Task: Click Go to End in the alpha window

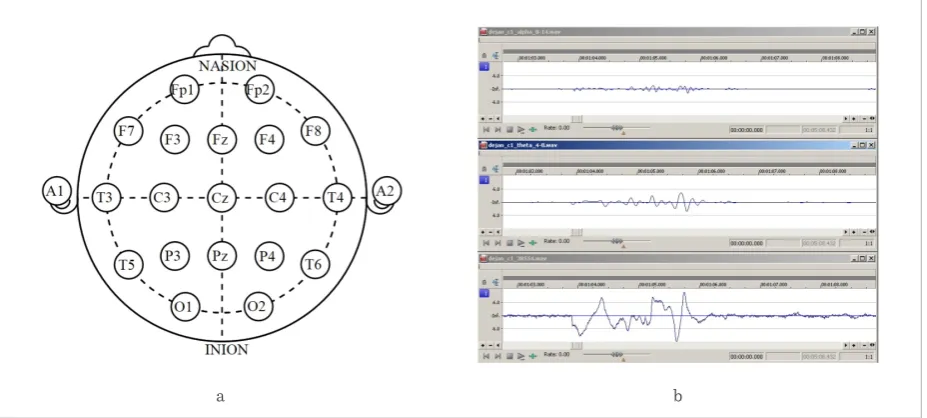Action: (498, 129)
